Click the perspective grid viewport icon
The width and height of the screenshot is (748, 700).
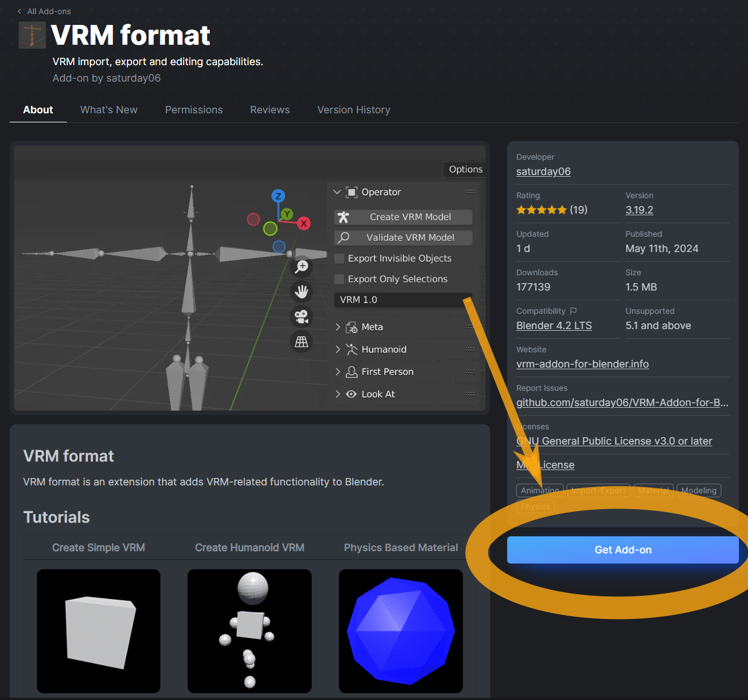coord(301,342)
